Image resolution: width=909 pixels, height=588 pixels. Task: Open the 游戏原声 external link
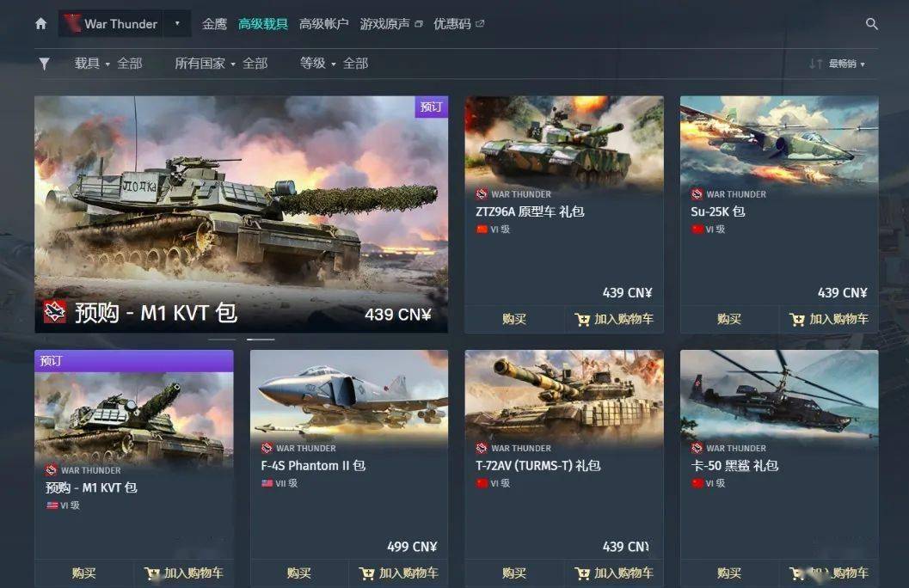pos(391,24)
